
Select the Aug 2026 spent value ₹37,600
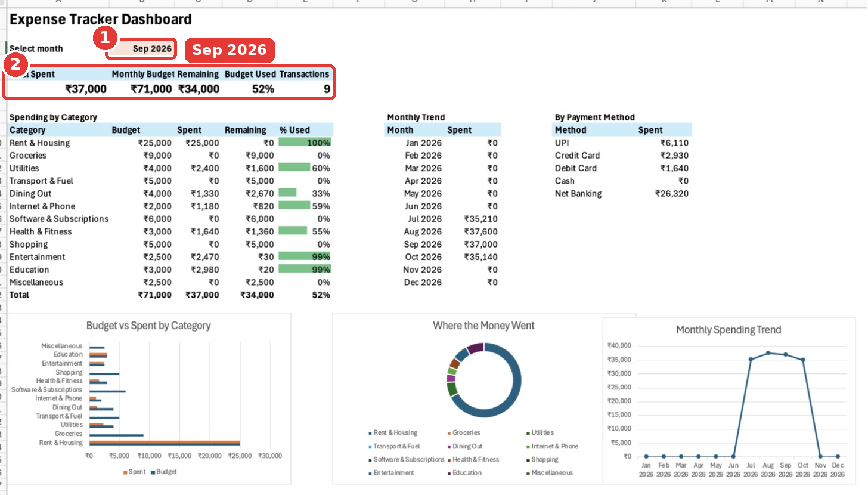[x=480, y=231]
